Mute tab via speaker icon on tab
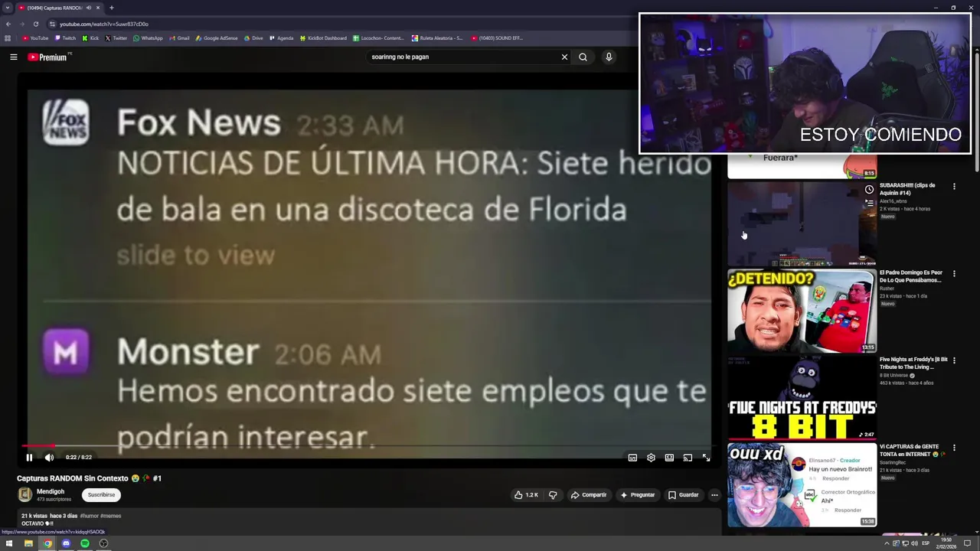This screenshot has width=980, height=551. 88,8
